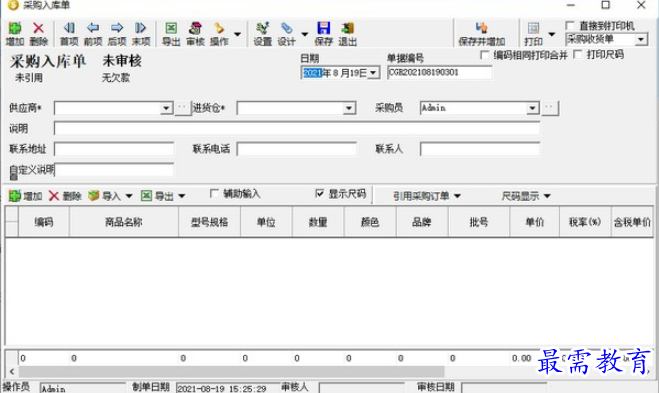Click the 数量 column header
The width and height of the screenshot is (659, 393).
pos(318,222)
